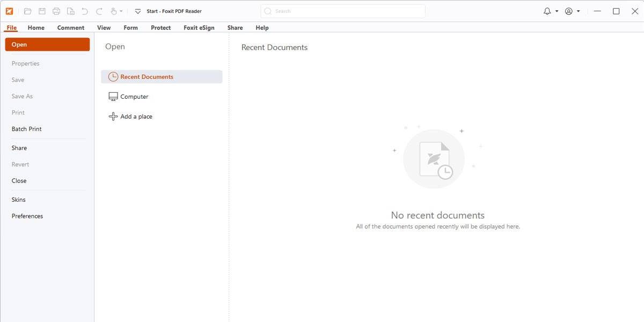644x322 pixels.
Task: Select the hand tool icon
Action: (x=113, y=11)
